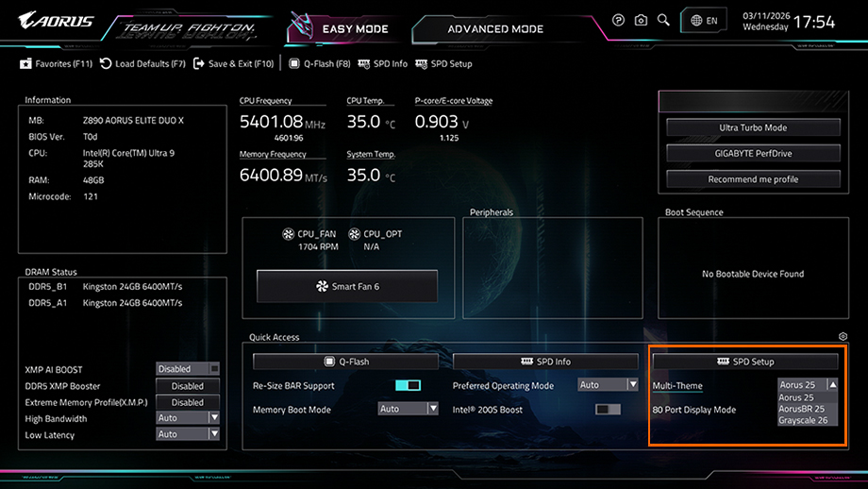Click the Quick Access settings gear
This screenshot has width=868, height=489.
(842, 337)
